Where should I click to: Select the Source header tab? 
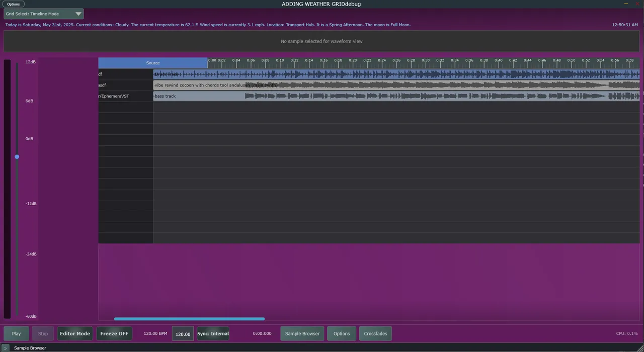point(152,62)
